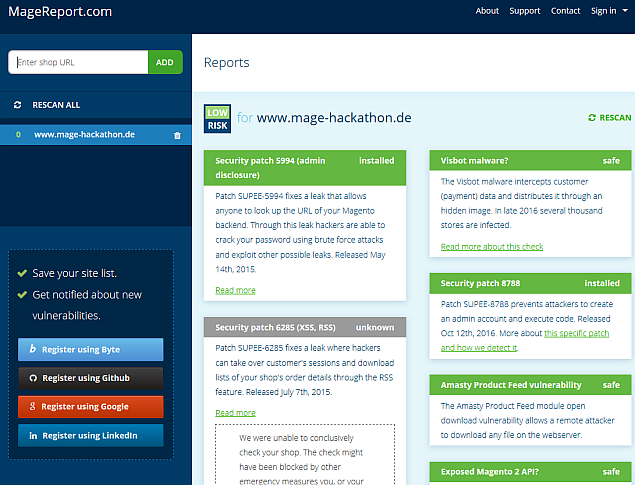Open Read more under patch 6285

click(235, 413)
